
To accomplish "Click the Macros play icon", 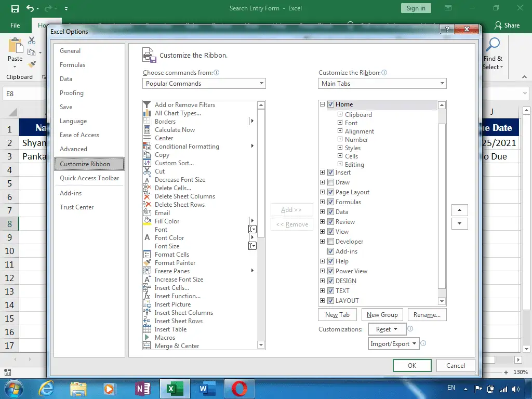I will (147, 337).
